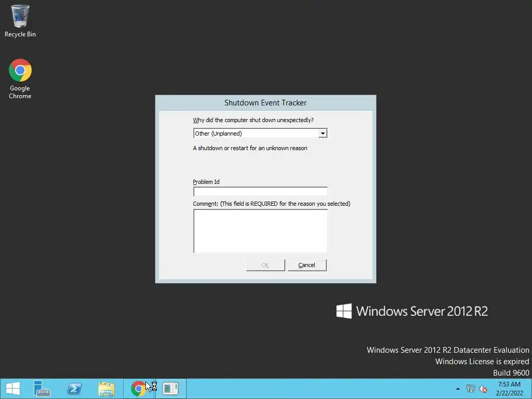Select the Google Chrome desktop shortcut

[20, 79]
